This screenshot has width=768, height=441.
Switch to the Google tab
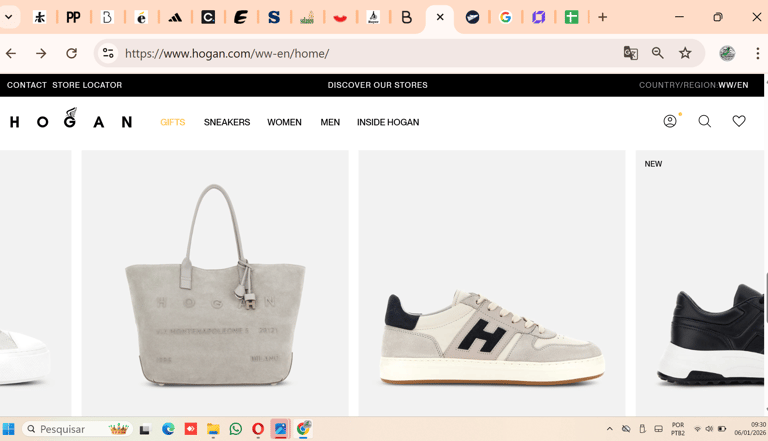tap(505, 18)
